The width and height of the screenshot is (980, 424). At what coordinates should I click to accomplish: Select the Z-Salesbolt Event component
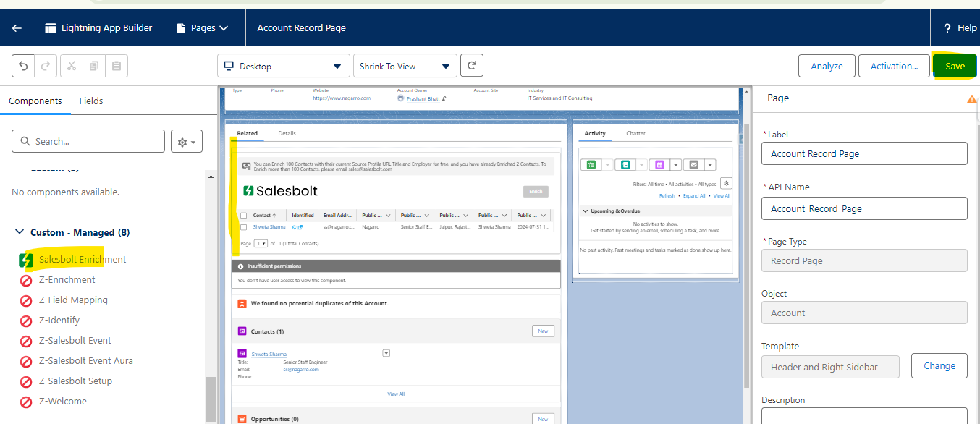(75, 341)
